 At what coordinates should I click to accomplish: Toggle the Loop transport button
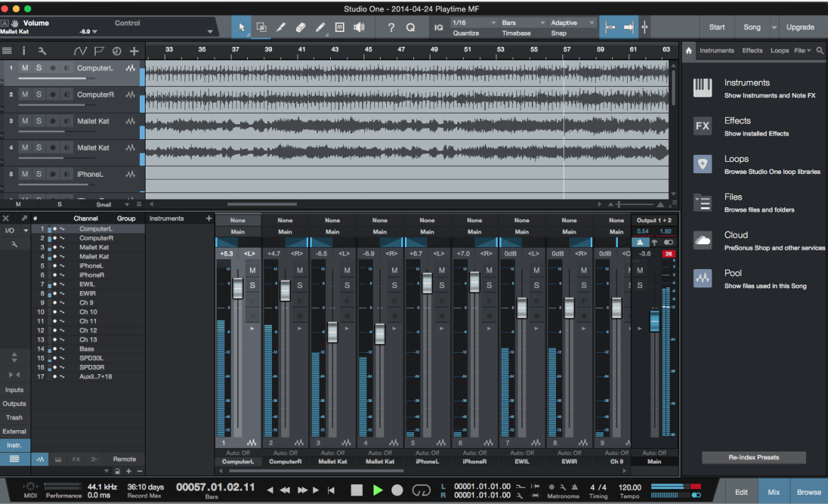click(x=421, y=491)
